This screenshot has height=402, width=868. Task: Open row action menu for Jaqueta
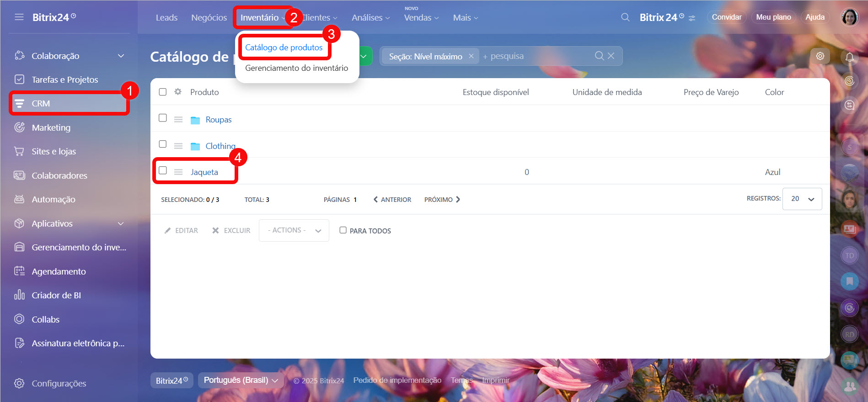[x=178, y=172]
